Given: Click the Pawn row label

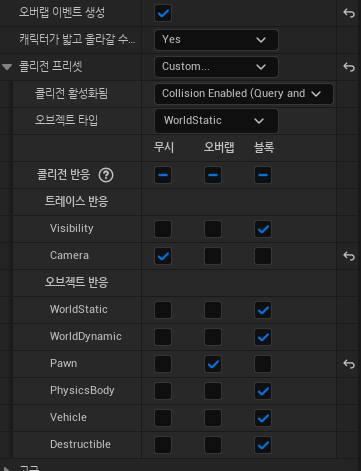Looking at the screenshot, I should coord(64,363).
